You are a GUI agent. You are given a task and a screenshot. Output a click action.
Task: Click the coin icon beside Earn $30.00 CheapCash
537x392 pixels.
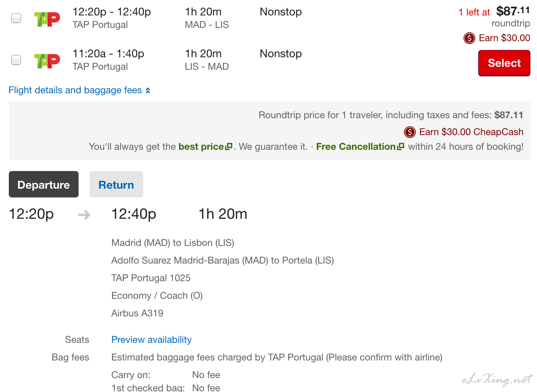[410, 132]
